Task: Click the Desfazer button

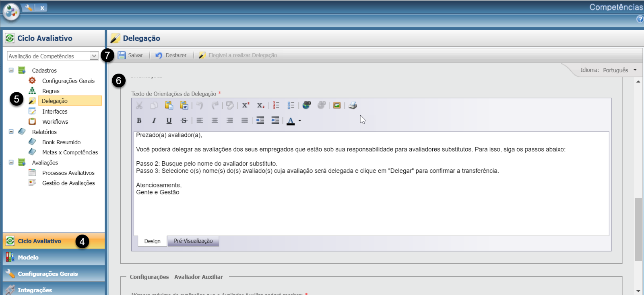Action: coord(171,55)
